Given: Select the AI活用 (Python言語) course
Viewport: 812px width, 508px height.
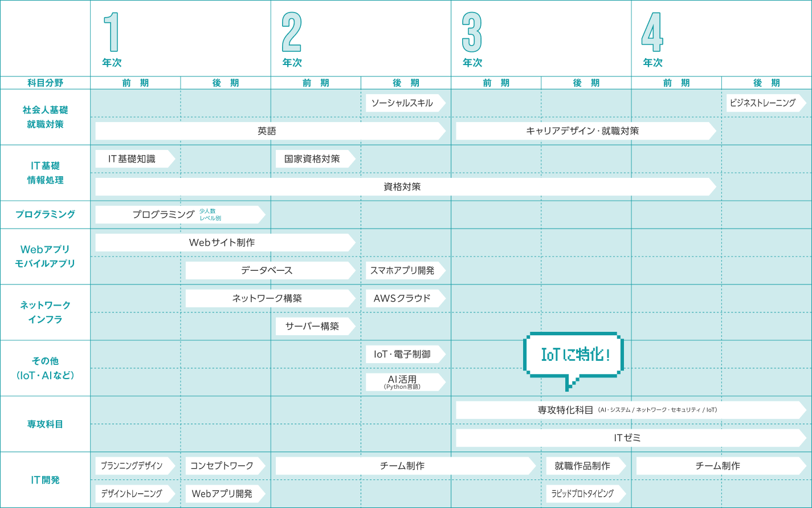Looking at the screenshot, I should (x=403, y=382).
